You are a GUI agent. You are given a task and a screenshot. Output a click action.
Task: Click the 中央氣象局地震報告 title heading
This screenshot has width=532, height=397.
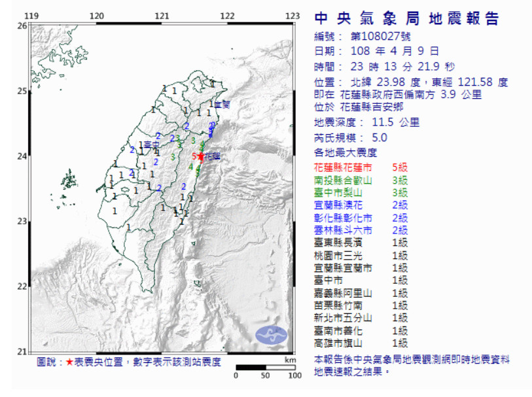[406, 18]
